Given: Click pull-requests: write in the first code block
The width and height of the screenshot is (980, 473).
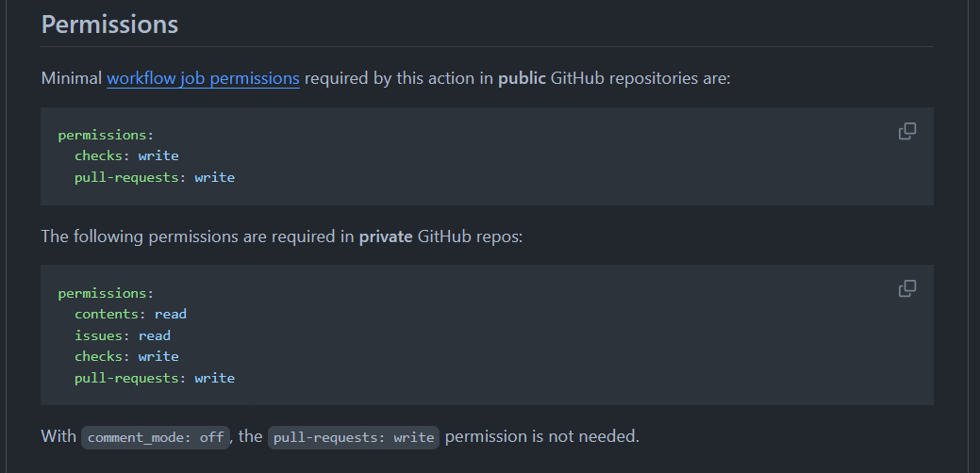Looking at the screenshot, I should [x=155, y=177].
